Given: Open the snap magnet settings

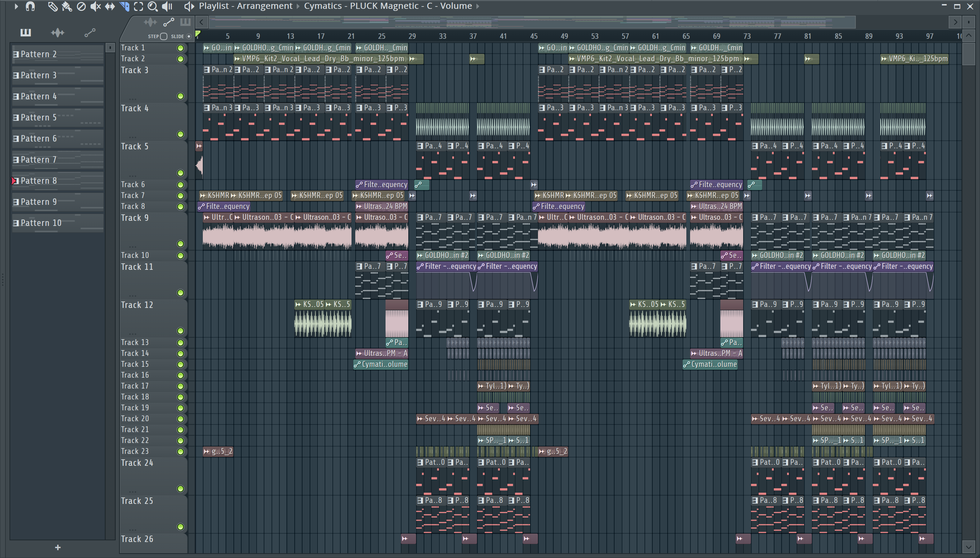Looking at the screenshot, I should 30,6.
